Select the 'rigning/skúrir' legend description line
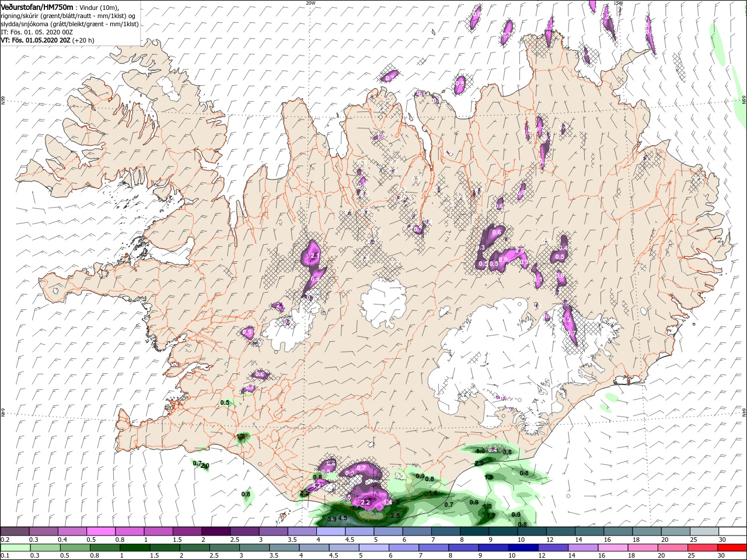This screenshot has height=560, width=747. 68,15
